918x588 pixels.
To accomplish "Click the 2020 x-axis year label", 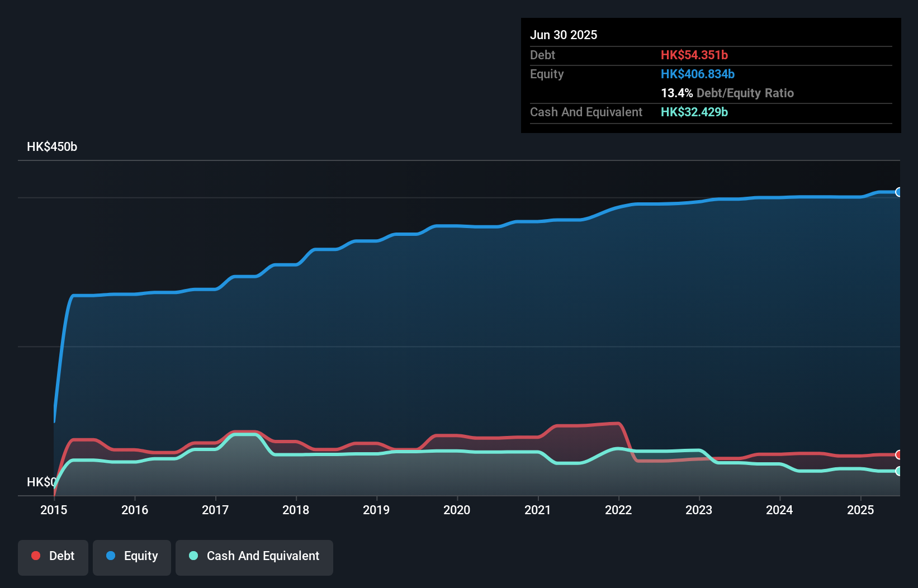I will [457, 510].
